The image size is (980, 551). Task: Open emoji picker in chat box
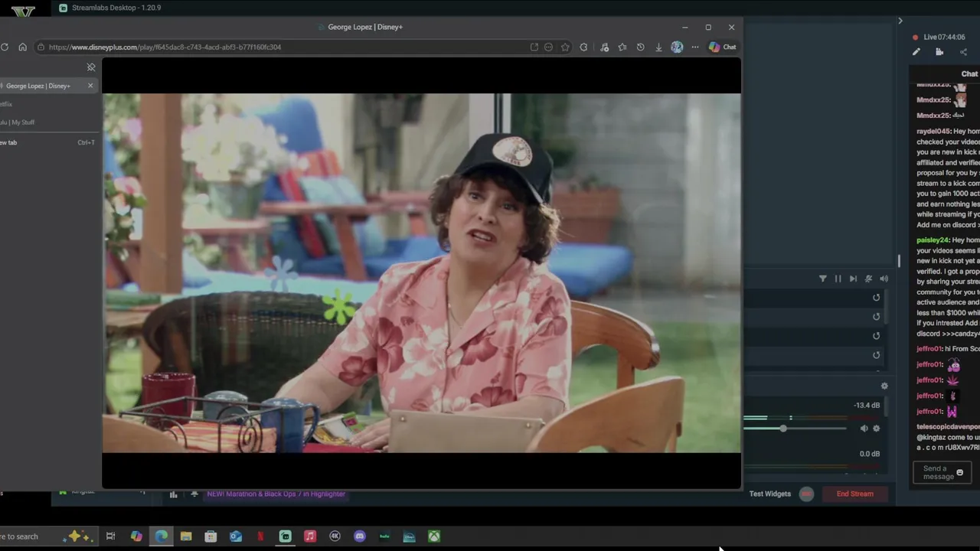click(x=960, y=473)
